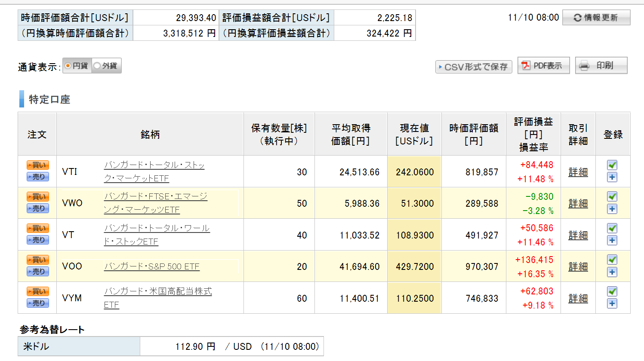Viewport: 644px width, 361px height.
Task: Click the buy button for VTI
Action: tap(38, 165)
